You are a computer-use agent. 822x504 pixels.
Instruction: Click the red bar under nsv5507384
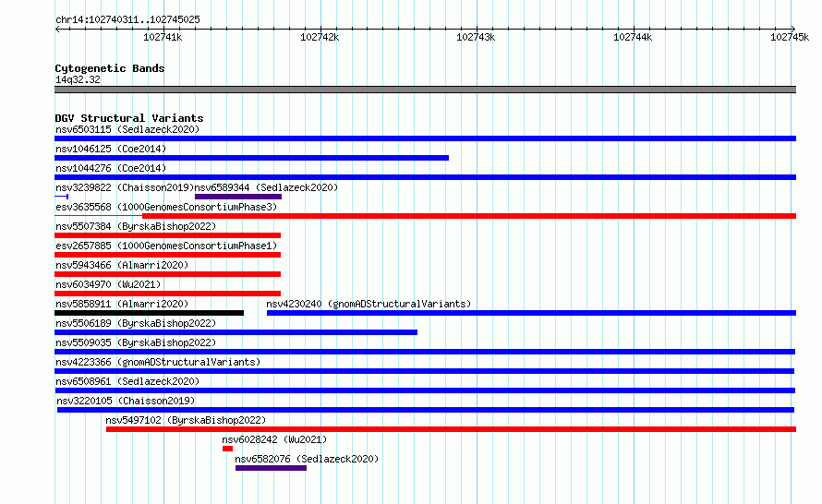click(x=168, y=235)
